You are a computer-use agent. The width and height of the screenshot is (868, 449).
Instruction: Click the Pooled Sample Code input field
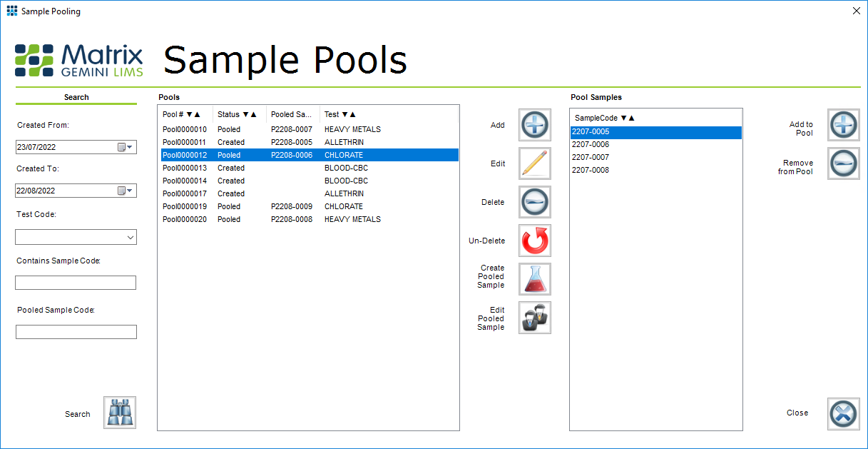(x=76, y=331)
